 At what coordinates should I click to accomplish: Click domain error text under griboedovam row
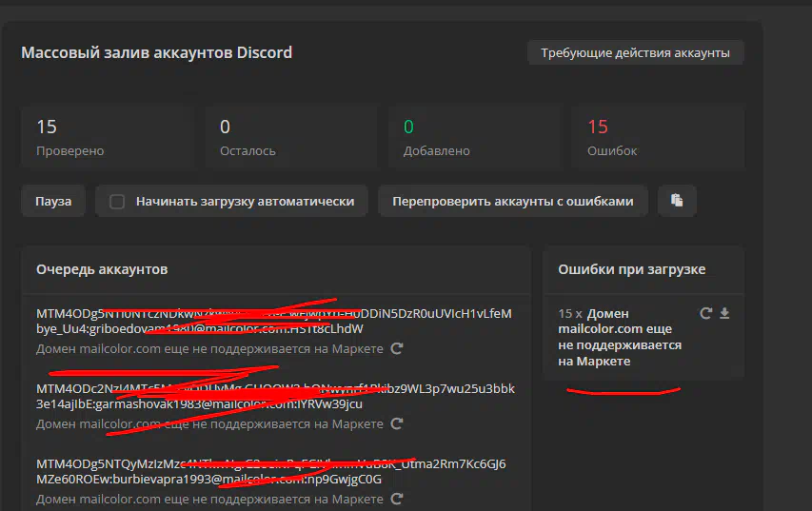[x=209, y=349]
